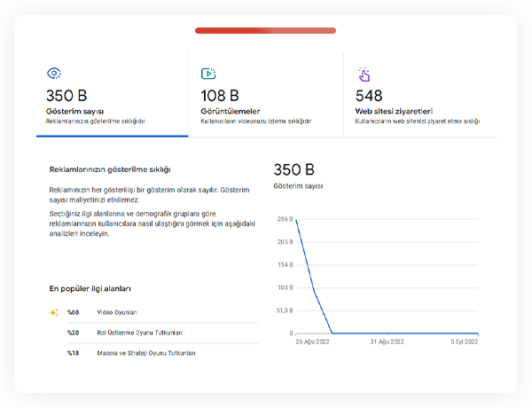
Task: Click the 350 B value above the chart
Action: point(294,169)
